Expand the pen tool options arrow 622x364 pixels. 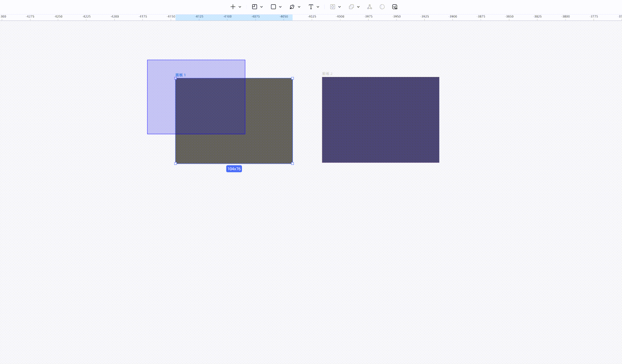[299, 7]
